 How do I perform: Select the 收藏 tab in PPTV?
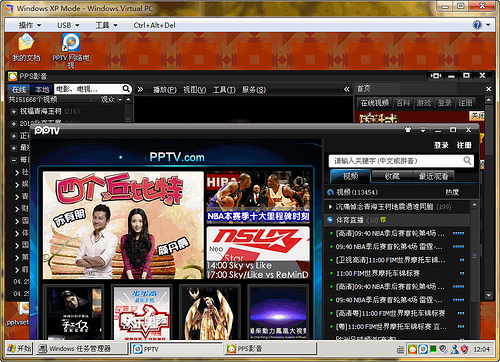(392, 176)
